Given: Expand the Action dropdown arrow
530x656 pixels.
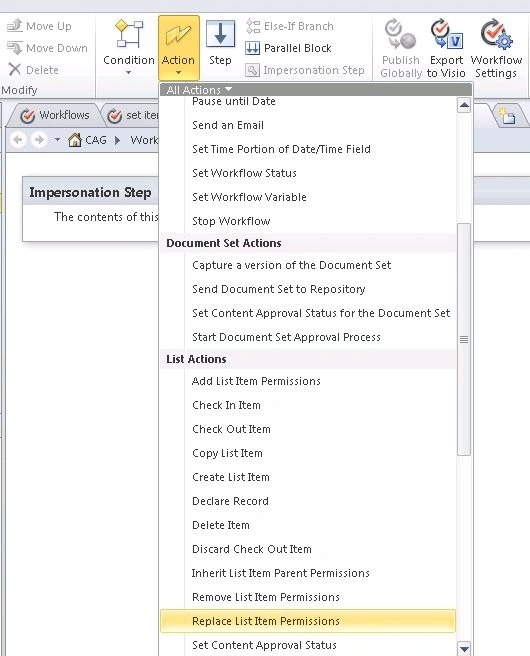Looking at the screenshot, I should point(178,73).
